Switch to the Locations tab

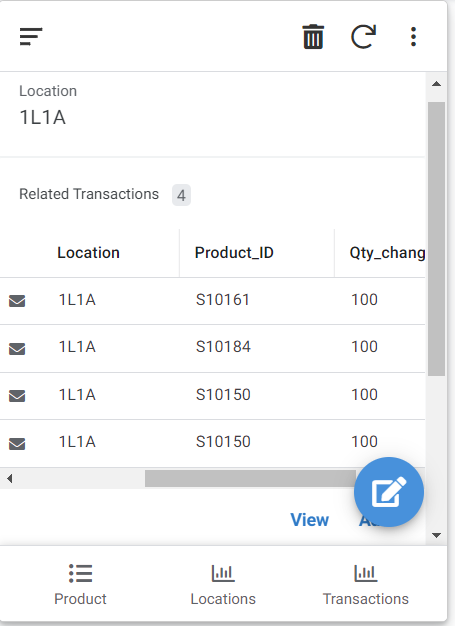(x=223, y=585)
